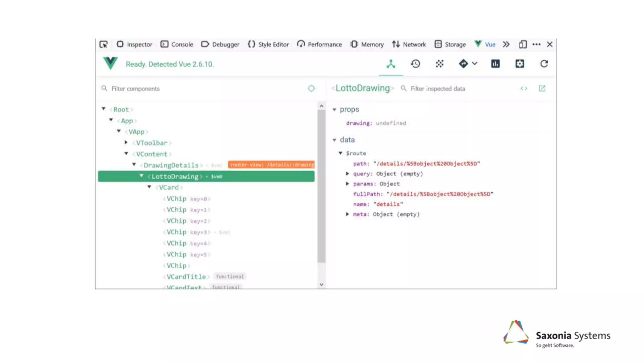Activate the element picker icon
Image resolution: width=644 pixels, height=362 pixels.
(103, 44)
